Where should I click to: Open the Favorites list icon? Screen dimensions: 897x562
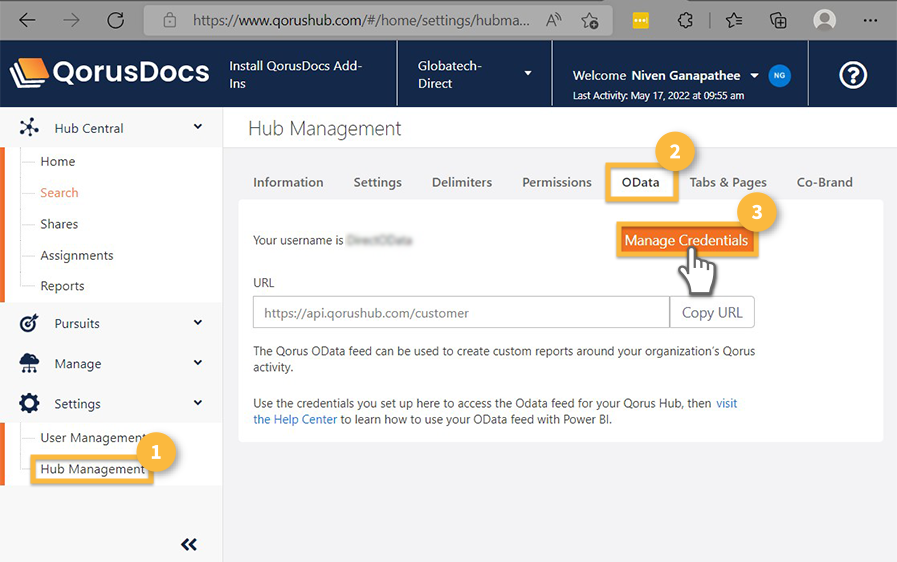click(734, 21)
